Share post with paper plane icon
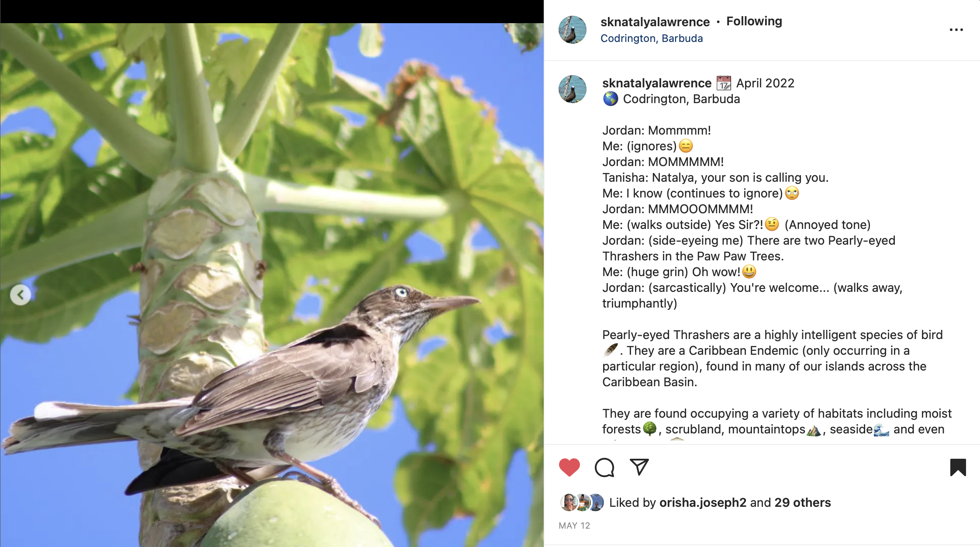 [639, 467]
